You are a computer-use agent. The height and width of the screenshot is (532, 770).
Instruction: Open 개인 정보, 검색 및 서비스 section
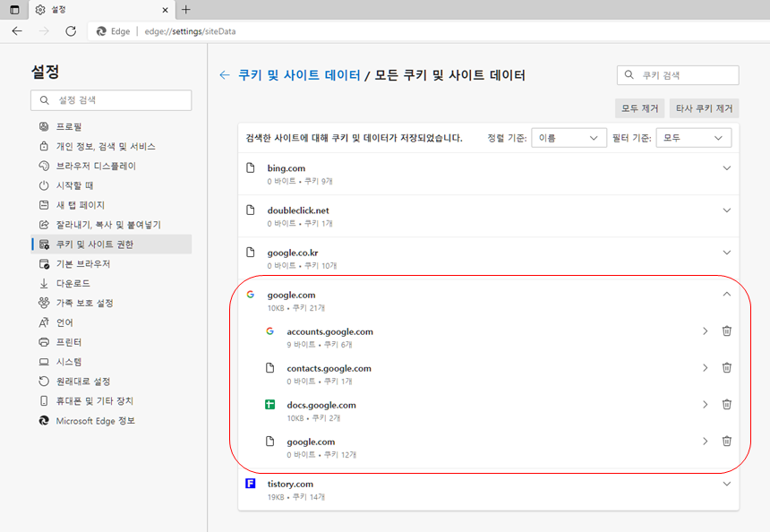pyautogui.click(x=111, y=146)
